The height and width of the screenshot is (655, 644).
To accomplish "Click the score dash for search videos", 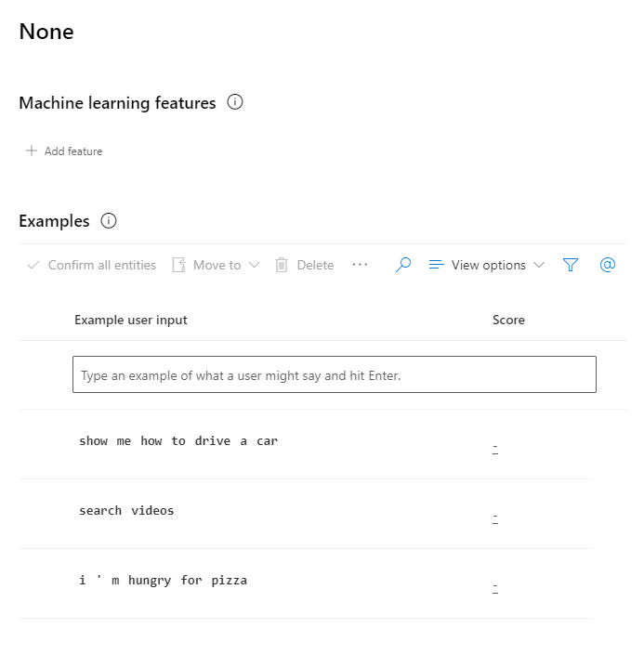I will [495, 517].
